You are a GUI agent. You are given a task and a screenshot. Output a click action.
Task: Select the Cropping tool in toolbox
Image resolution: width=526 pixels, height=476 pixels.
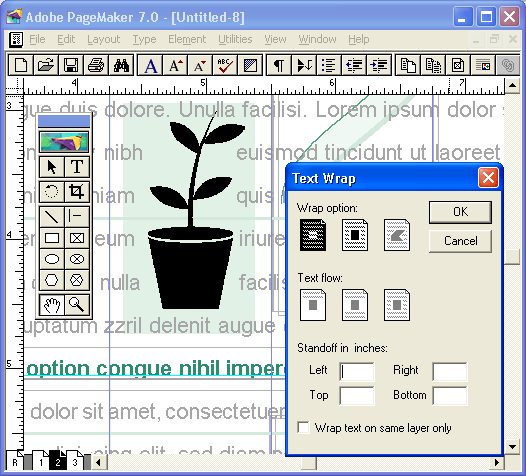pos(77,192)
